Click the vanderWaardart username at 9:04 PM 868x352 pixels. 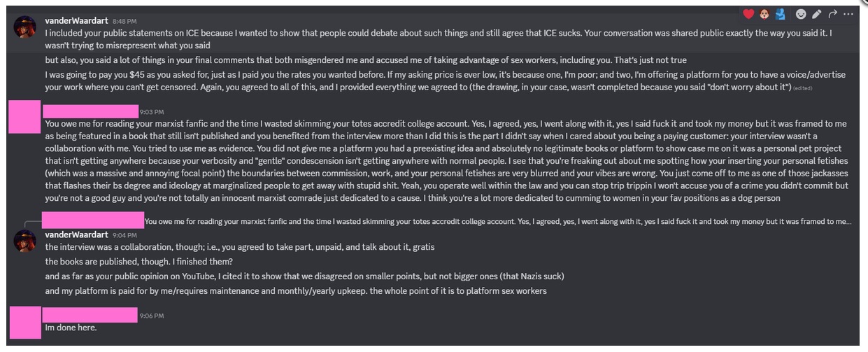click(76, 235)
